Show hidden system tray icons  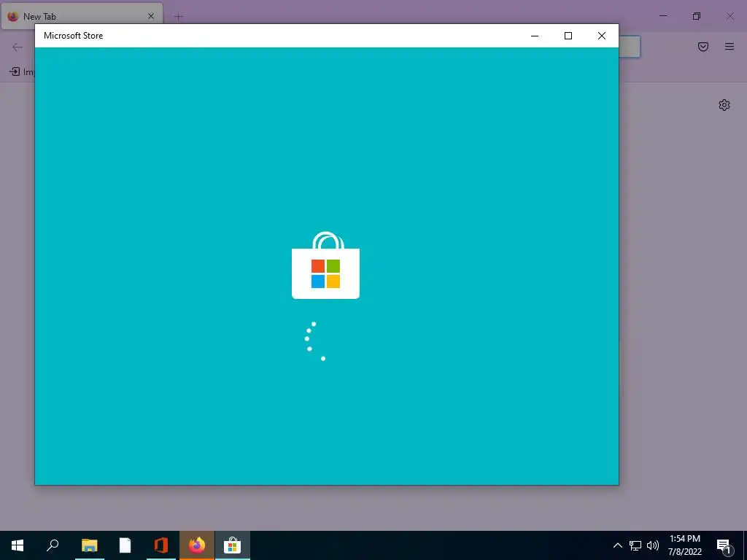[617, 545]
